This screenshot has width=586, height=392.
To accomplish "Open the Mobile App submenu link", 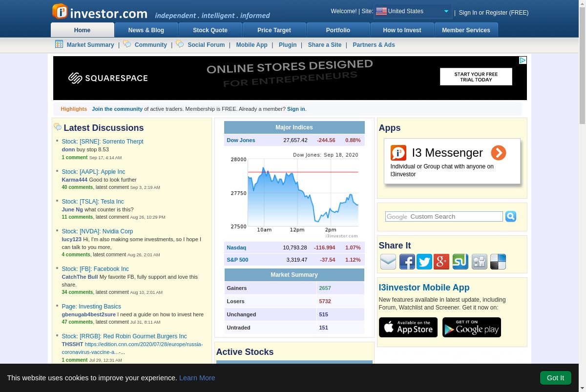I will click(251, 44).
